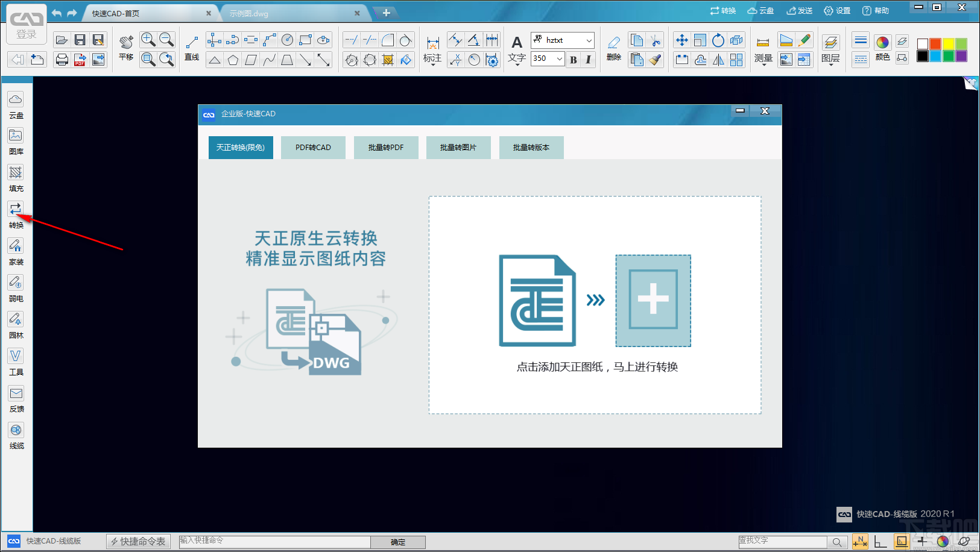Open the Feedback (反馈) sidebar item
Image resolution: width=980 pixels, height=552 pixels.
pos(16,399)
